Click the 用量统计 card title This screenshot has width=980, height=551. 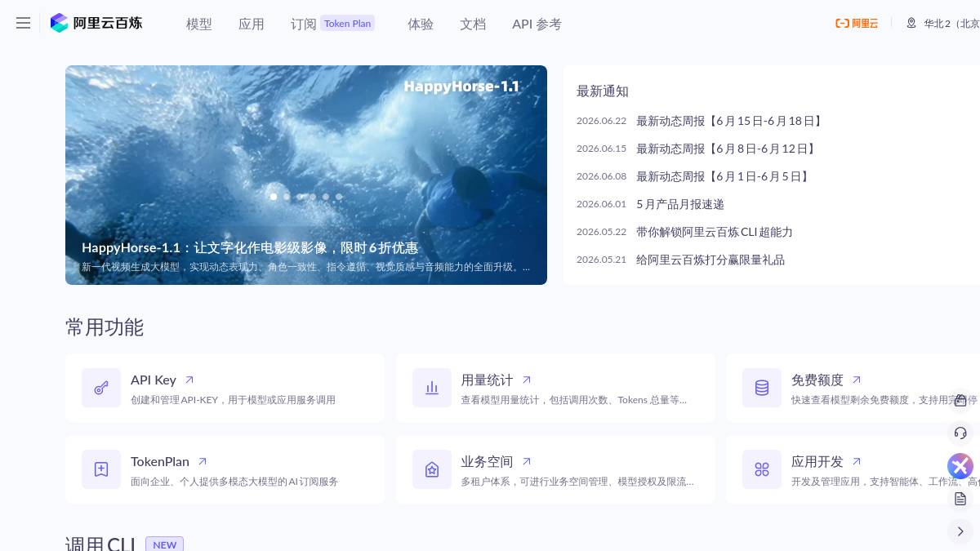pyautogui.click(x=487, y=380)
